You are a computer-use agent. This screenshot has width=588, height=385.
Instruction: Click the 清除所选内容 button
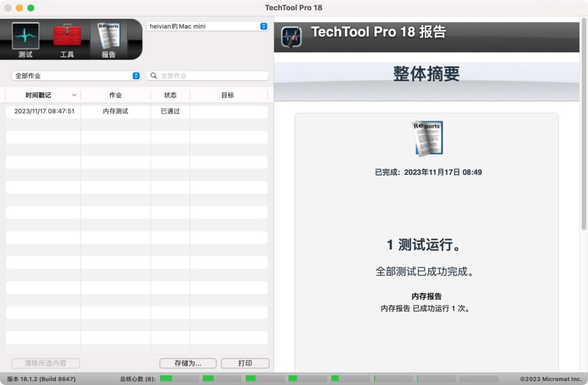(x=45, y=363)
